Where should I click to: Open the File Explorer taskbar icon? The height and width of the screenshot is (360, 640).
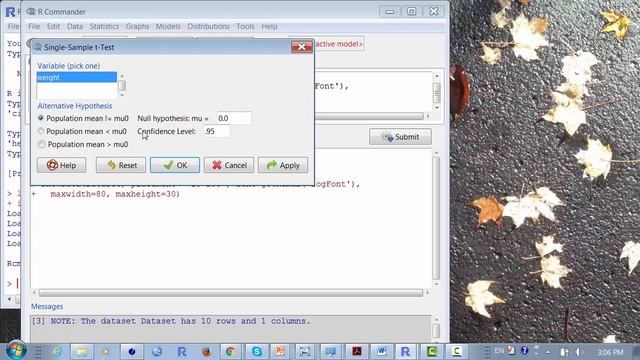pyautogui.click(x=82, y=351)
